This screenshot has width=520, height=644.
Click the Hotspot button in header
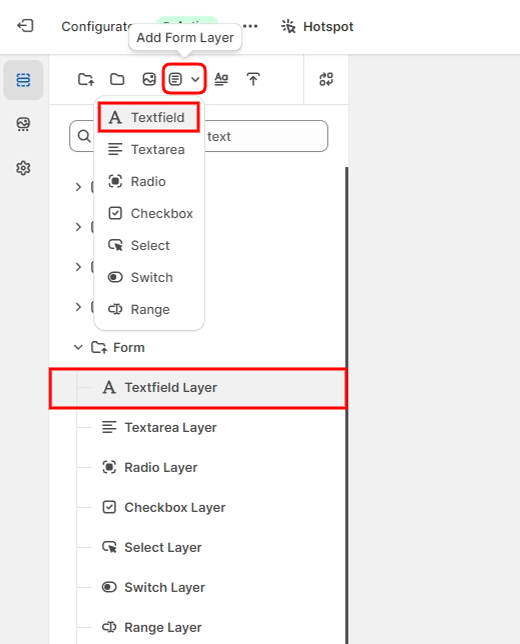click(x=317, y=26)
